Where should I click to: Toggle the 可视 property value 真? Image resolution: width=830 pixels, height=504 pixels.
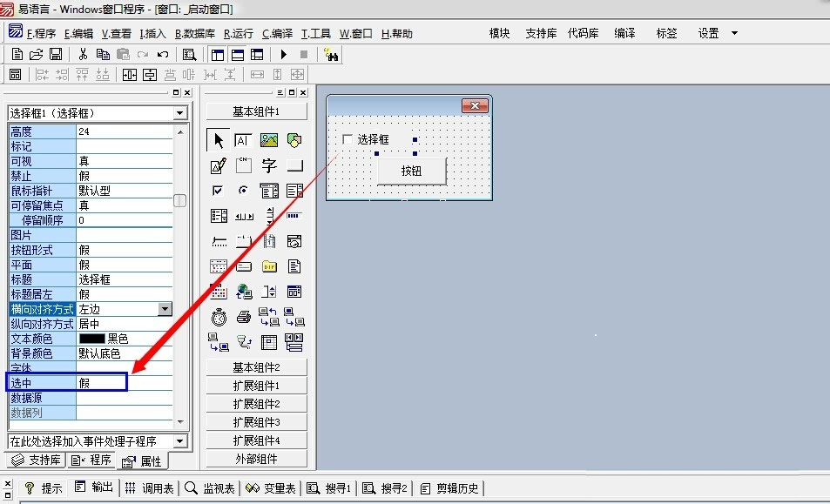click(125, 161)
